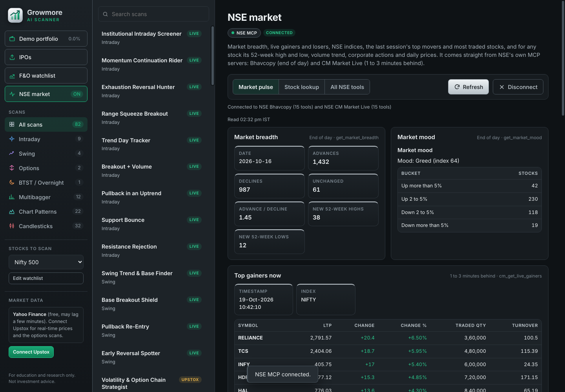The image size is (565, 392).
Task: Click the RELIANCE row symbol
Action: pyautogui.click(x=250, y=338)
